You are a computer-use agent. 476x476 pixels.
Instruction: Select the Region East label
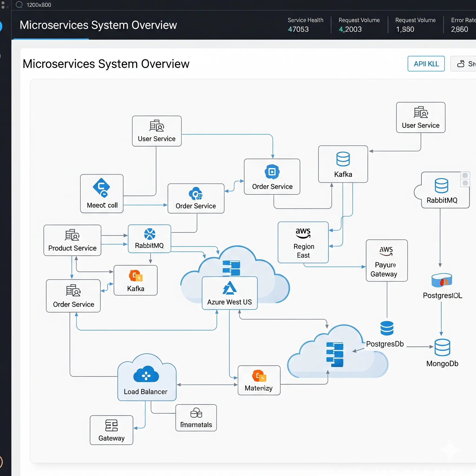click(304, 251)
